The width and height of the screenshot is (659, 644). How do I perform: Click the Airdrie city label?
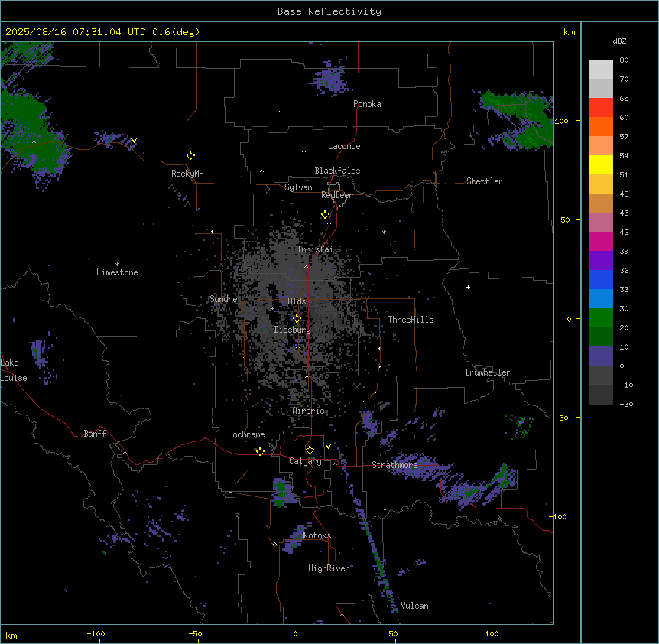coord(309,411)
